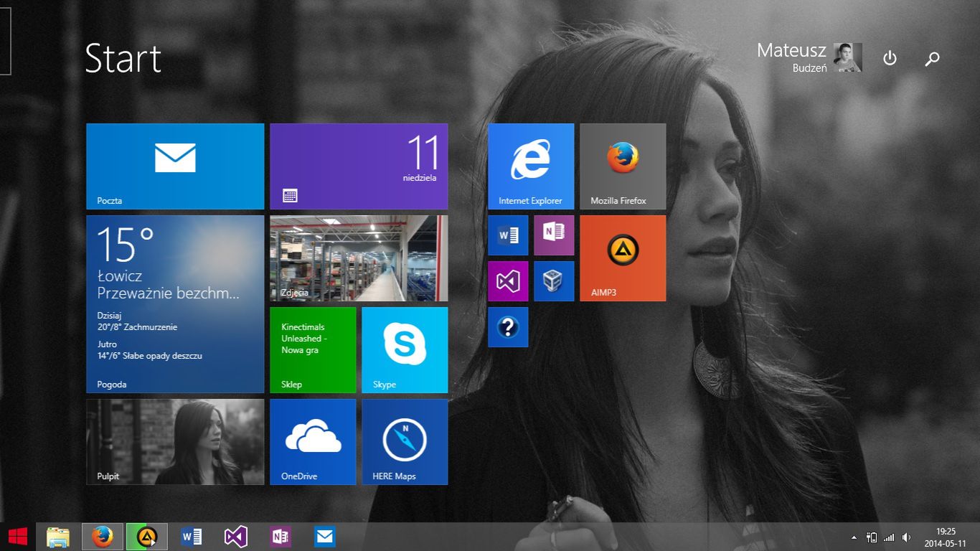Launch the small Visual Studio tile
The width and height of the screenshot is (980, 551).
point(508,281)
